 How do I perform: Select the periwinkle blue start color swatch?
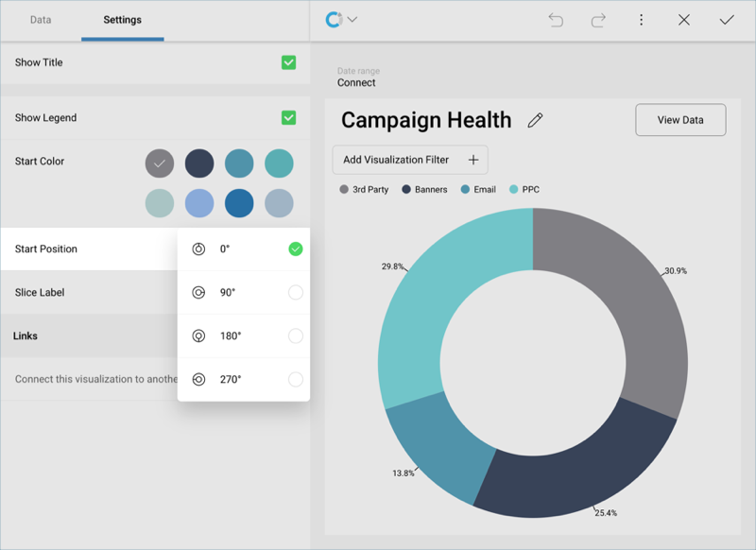[x=199, y=203]
